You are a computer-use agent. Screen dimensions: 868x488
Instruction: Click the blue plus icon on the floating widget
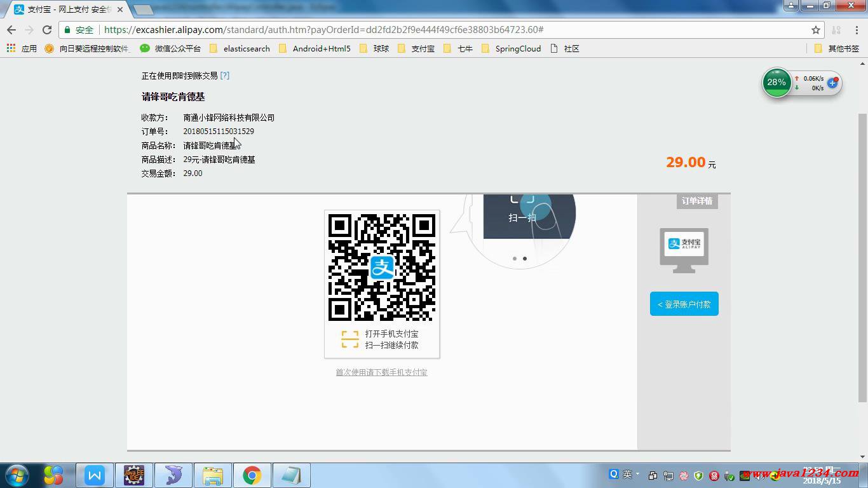pyautogui.click(x=832, y=83)
